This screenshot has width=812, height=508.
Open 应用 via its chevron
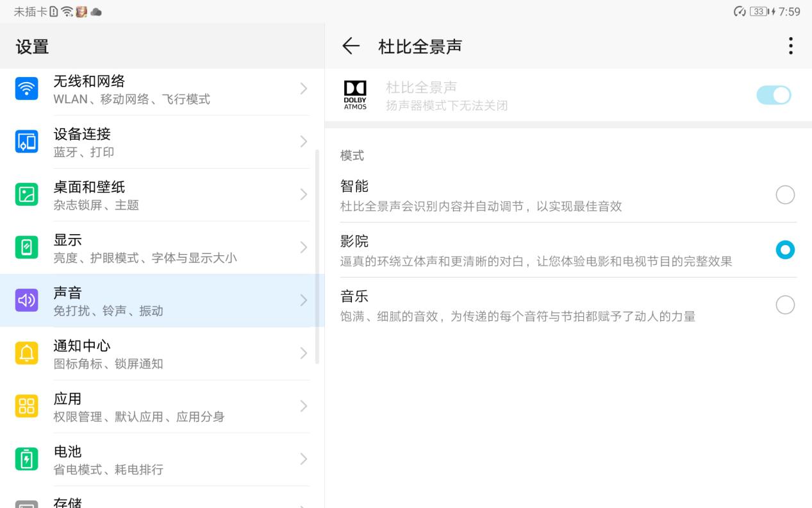point(304,406)
